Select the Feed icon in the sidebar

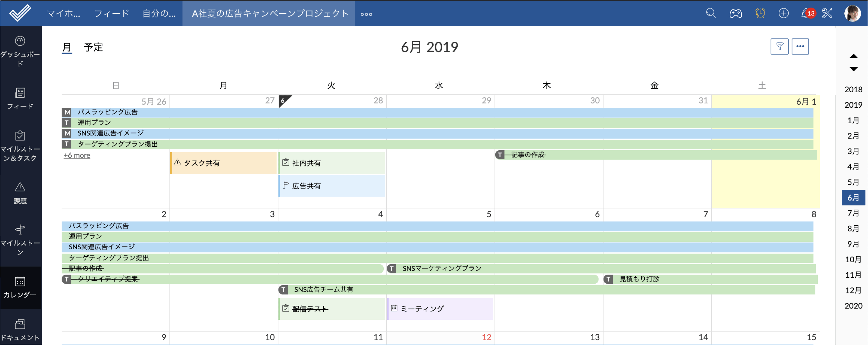click(20, 98)
